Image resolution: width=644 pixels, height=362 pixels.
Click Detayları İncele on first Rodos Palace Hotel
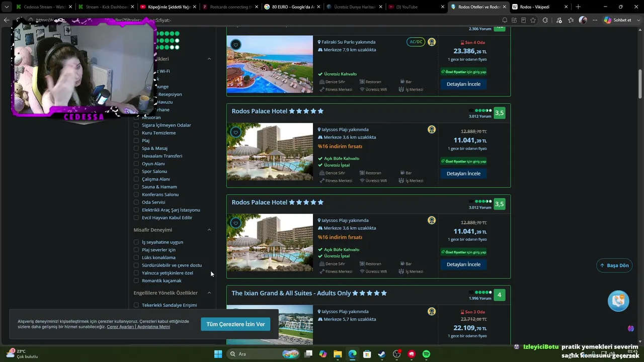(463, 173)
